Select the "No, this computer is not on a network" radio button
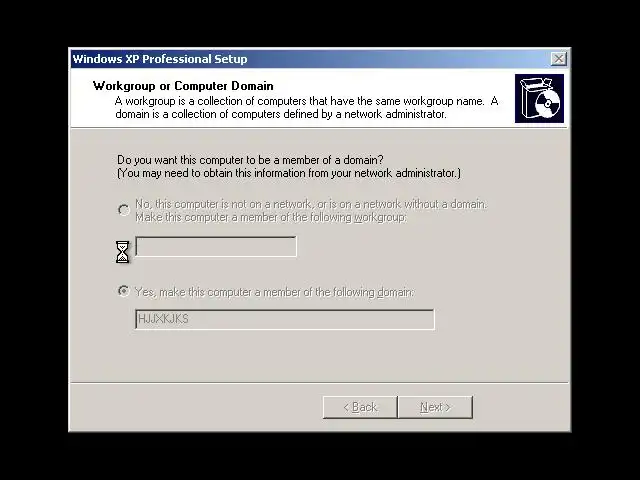The width and height of the screenshot is (640, 480). pyautogui.click(x=124, y=210)
